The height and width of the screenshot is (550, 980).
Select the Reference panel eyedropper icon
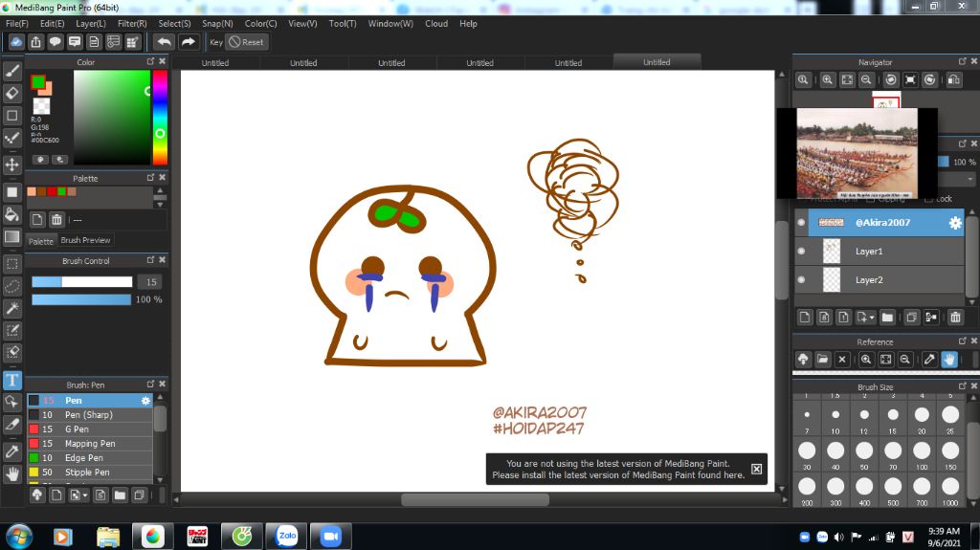pos(929,360)
